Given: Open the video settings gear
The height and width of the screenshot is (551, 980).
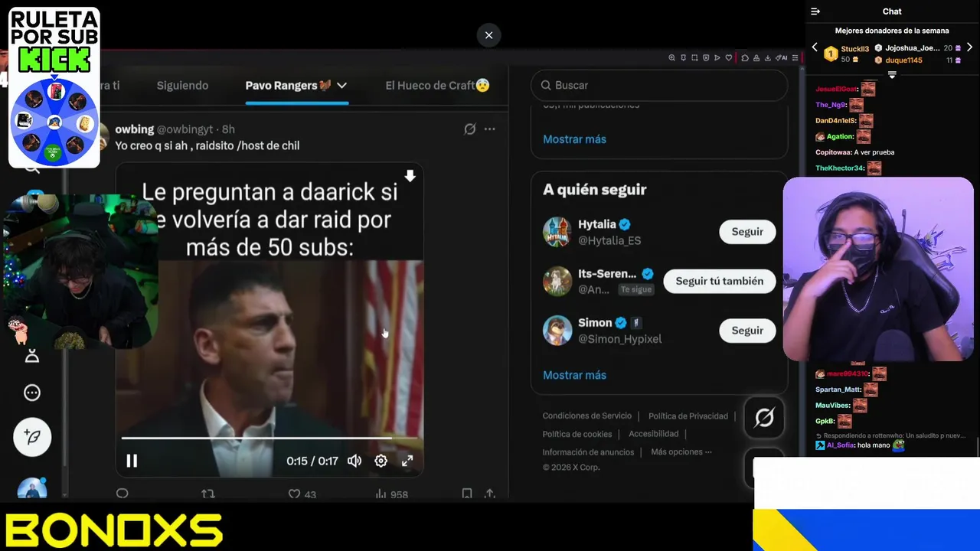Looking at the screenshot, I should [x=381, y=461].
